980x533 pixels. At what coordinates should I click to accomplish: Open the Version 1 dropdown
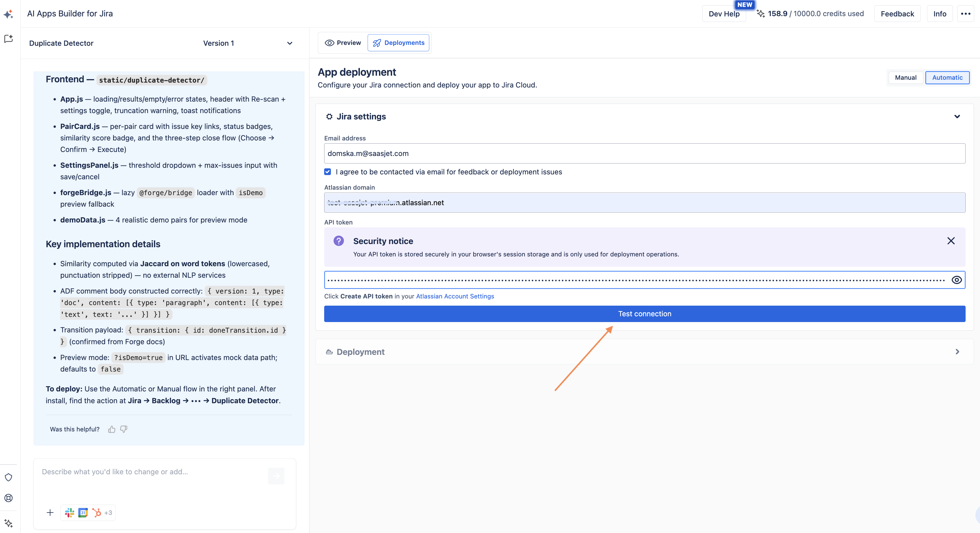(x=248, y=43)
